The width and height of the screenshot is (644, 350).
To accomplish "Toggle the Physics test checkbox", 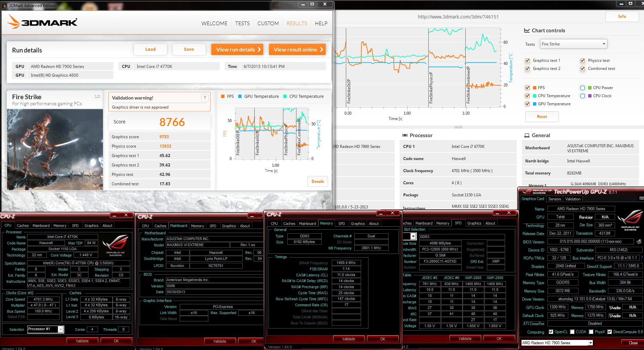I will [582, 61].
